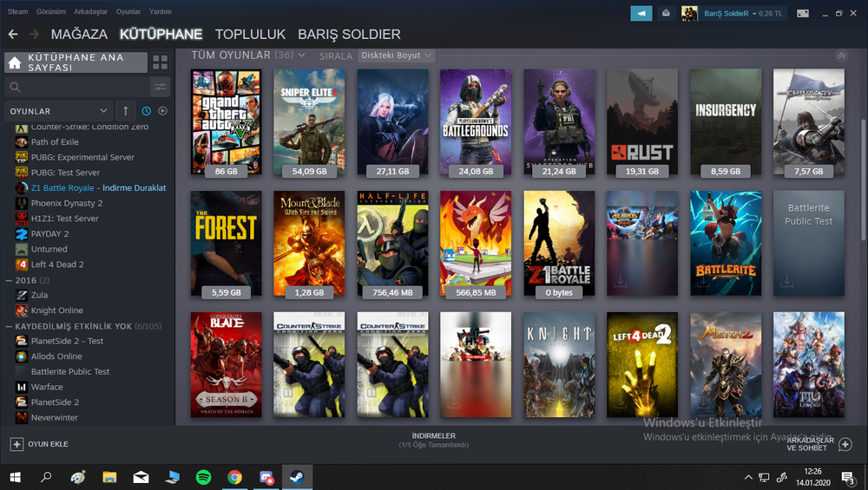Click the Path of Exile sidebar icon
This screenshot has height=490, width=868.
click(x=22, y=142)
